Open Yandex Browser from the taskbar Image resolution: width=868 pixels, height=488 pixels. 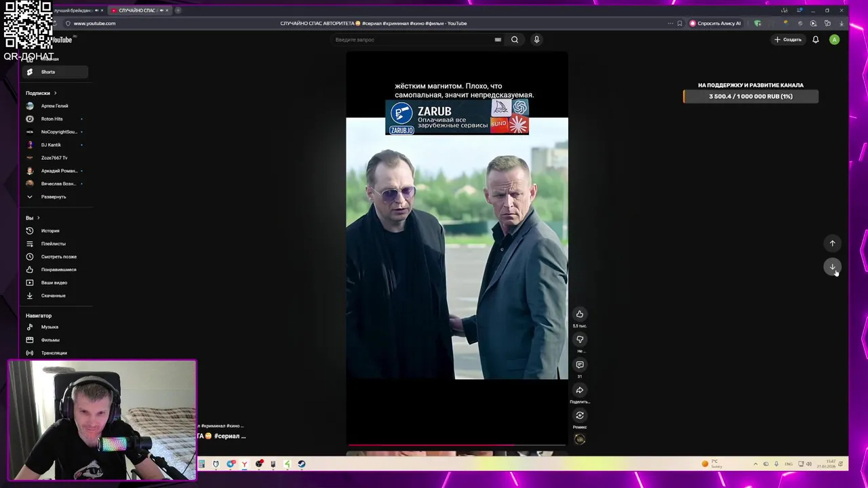244,464
